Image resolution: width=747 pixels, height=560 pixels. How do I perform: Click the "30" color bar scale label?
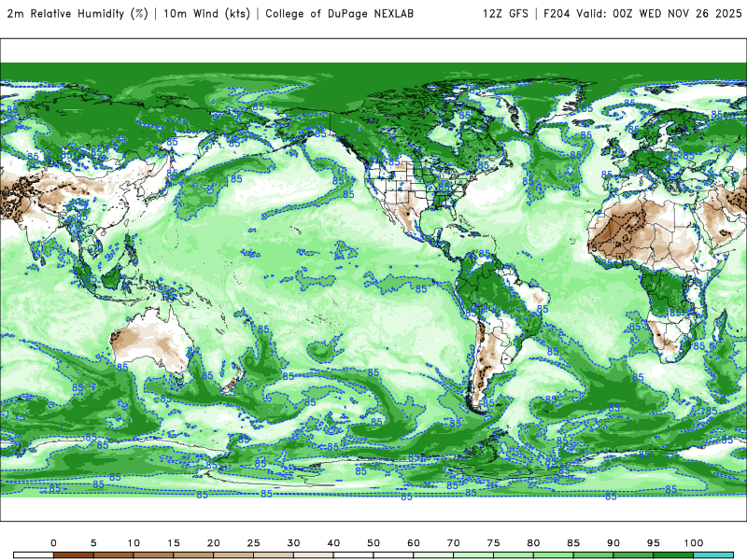point(293,543)
